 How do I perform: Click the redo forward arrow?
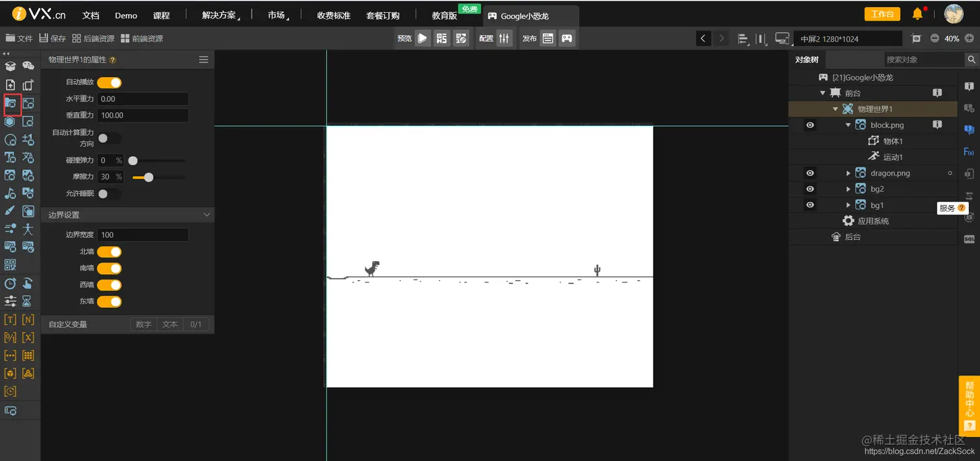point(721,38)
